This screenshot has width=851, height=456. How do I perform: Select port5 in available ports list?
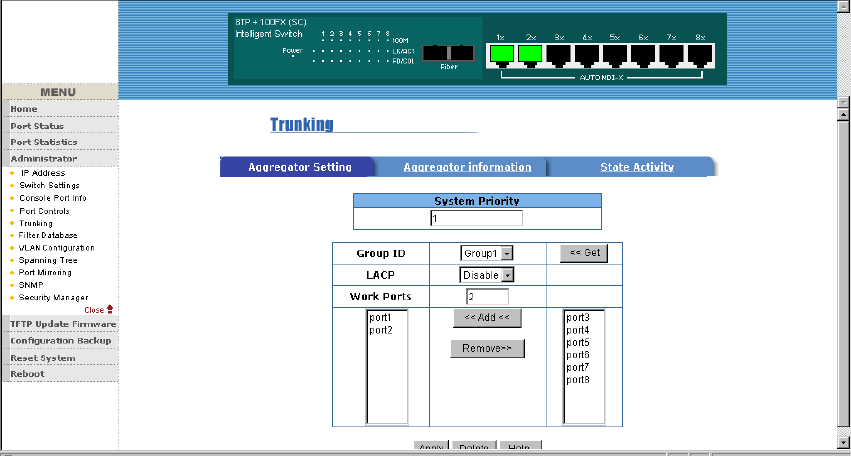pyautogui.click(x=578, y=343)
